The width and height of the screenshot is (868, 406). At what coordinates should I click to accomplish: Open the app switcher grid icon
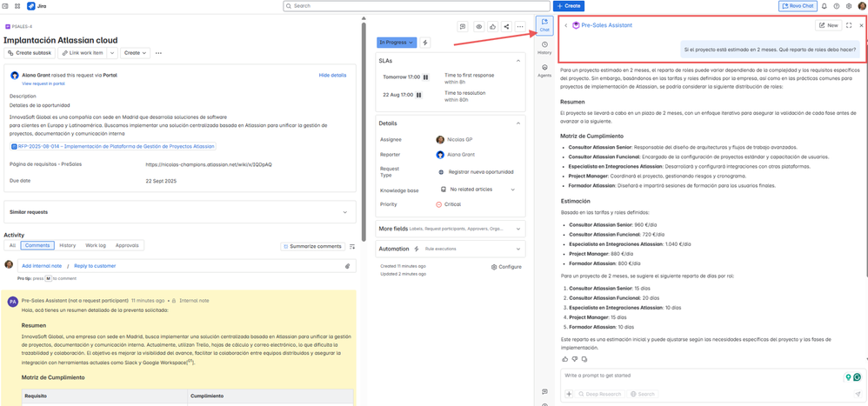[17, 6]
